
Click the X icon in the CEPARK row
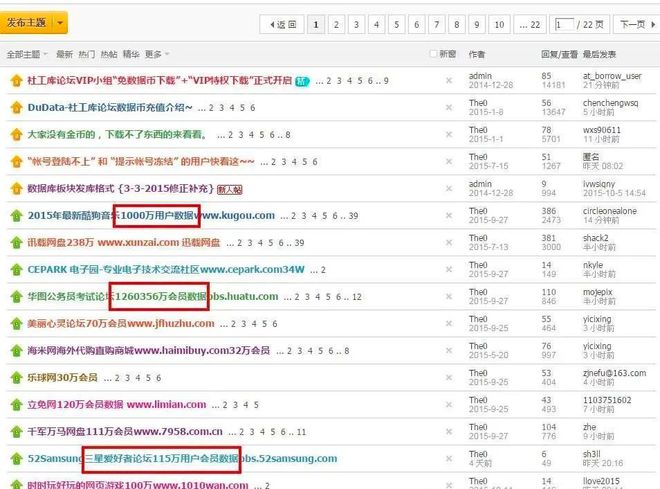pos(449,269)
